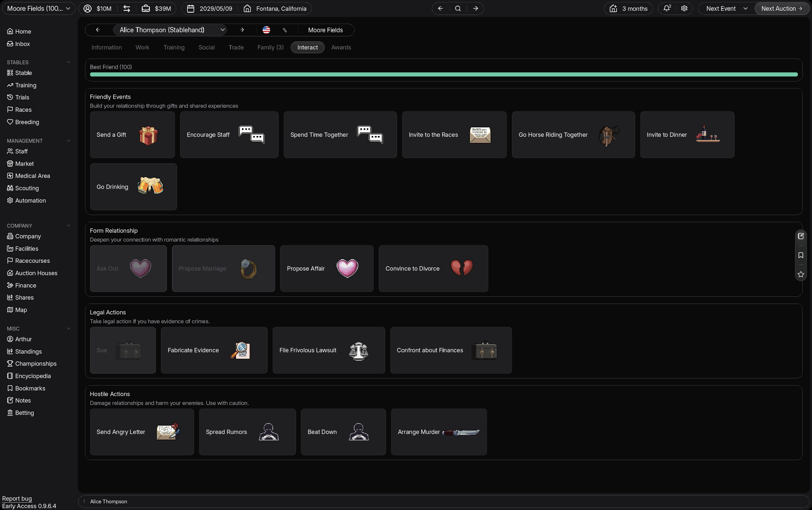Viewport: 812px width, 510px height.
Task: Open Send a Gift action
Action: [x=132, y=135]
